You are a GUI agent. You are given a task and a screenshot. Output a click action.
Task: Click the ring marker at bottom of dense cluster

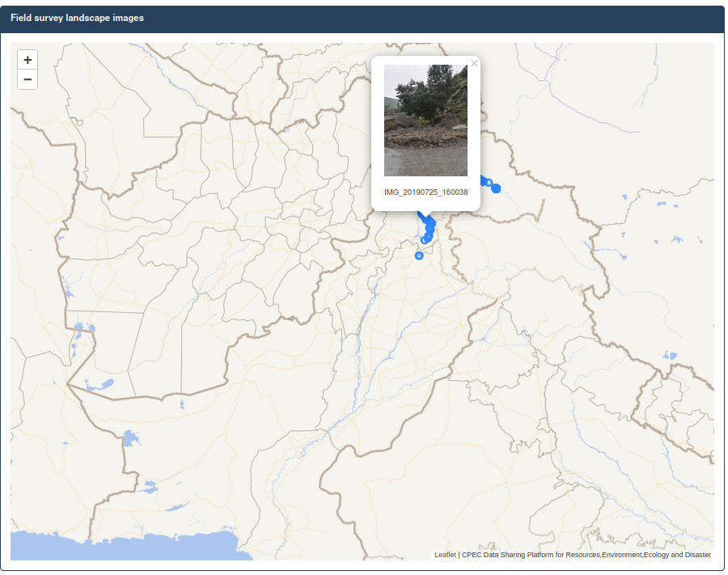[x=425, y=239]
